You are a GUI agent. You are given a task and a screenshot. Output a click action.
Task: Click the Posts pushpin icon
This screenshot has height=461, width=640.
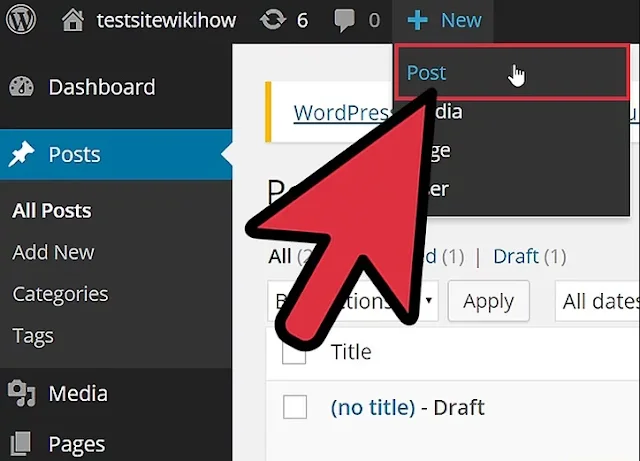coord(21,154)
